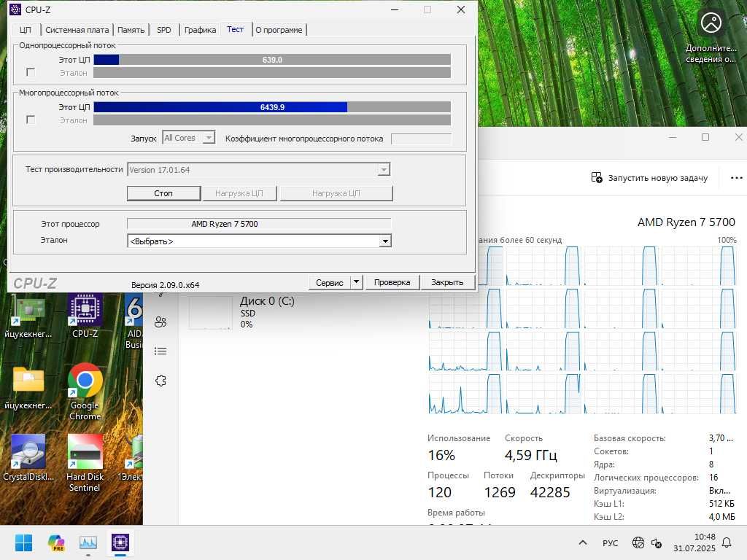Open the 1Элек desktop shortcut
This screenshot has height=560, width=747.
coord(131,458)
